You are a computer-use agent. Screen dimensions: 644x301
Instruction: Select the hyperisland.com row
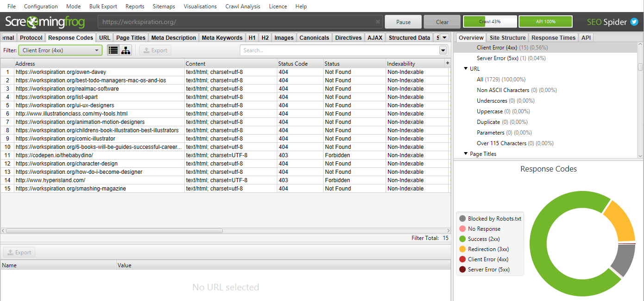(225, 180)
